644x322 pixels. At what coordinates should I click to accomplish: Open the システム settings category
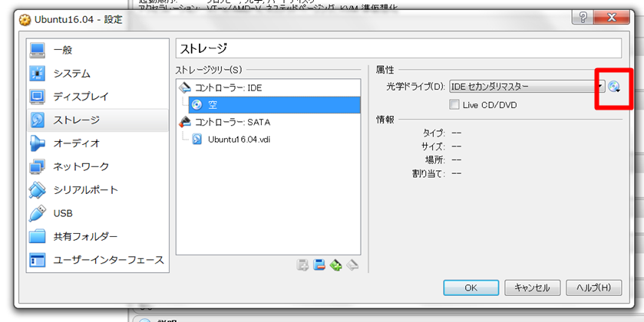pos(97,74)
